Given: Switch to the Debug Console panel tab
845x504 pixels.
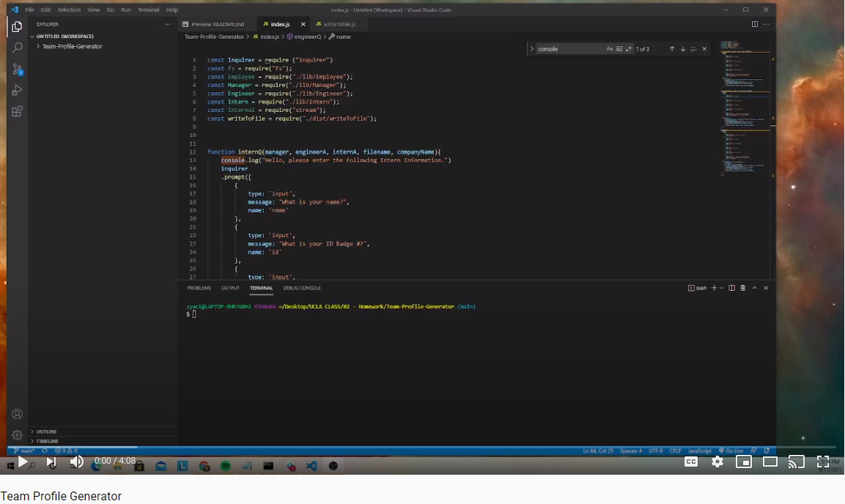Looking at the screenshot, I should click(x=302, y=288).
